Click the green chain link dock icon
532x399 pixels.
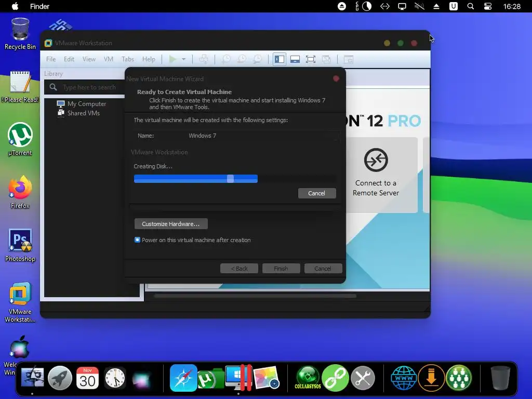click(x=335, y=378)
